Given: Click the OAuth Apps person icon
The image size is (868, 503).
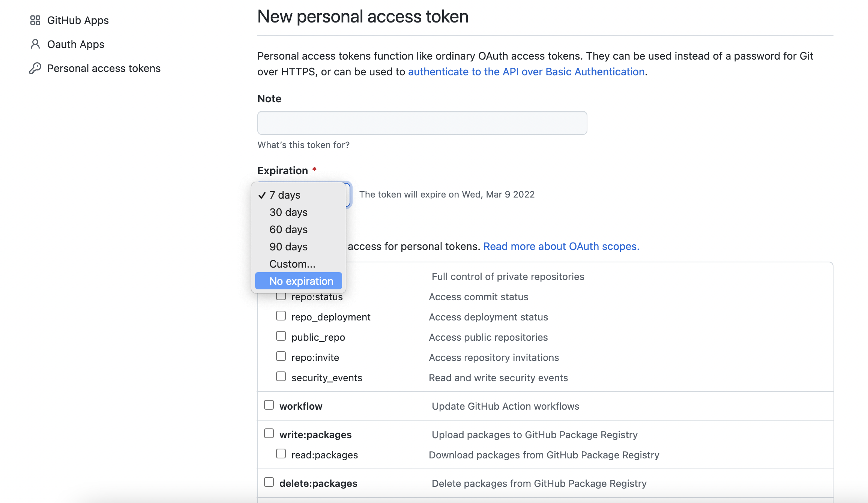Looking at the screenshot, I should point(35,44).
